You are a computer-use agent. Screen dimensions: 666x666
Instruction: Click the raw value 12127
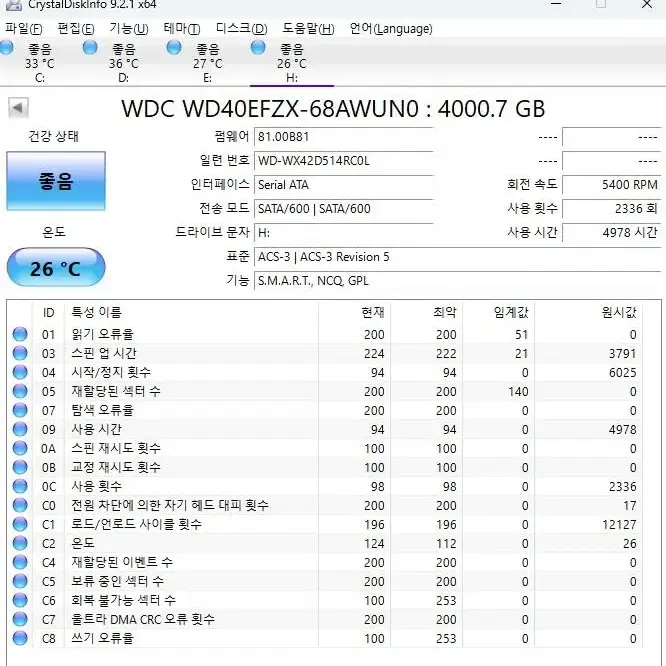[619, 525]
